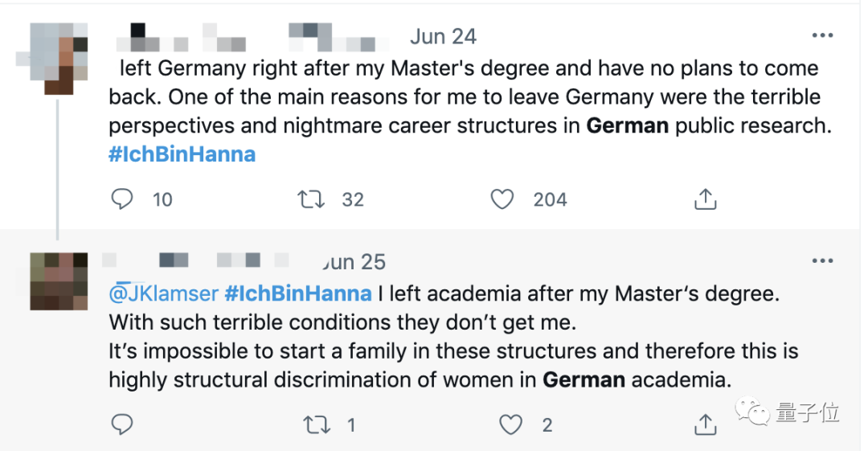This screenshot has height=451, width=868.
Task: Open more options on first tweet
Action: tap(822, 36)
